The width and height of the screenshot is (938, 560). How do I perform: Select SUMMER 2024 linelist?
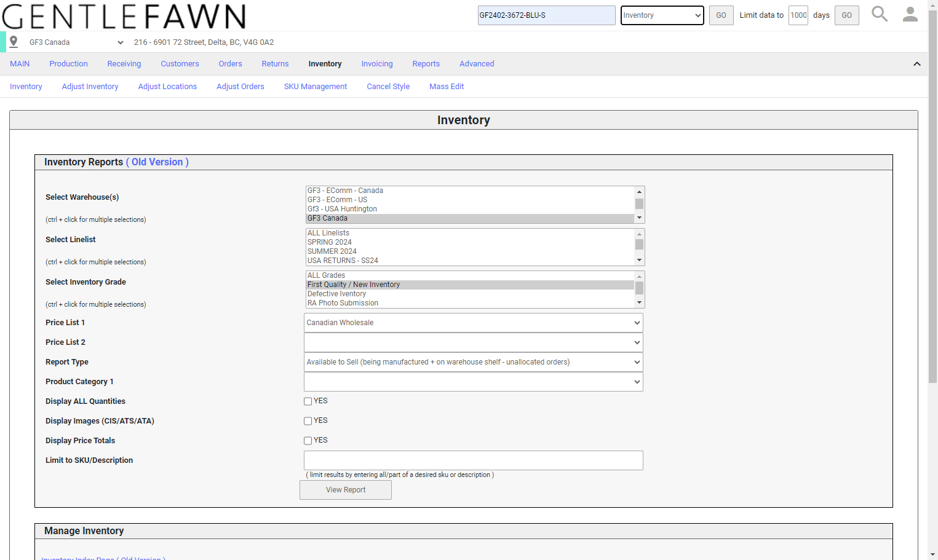click(470, 251)
